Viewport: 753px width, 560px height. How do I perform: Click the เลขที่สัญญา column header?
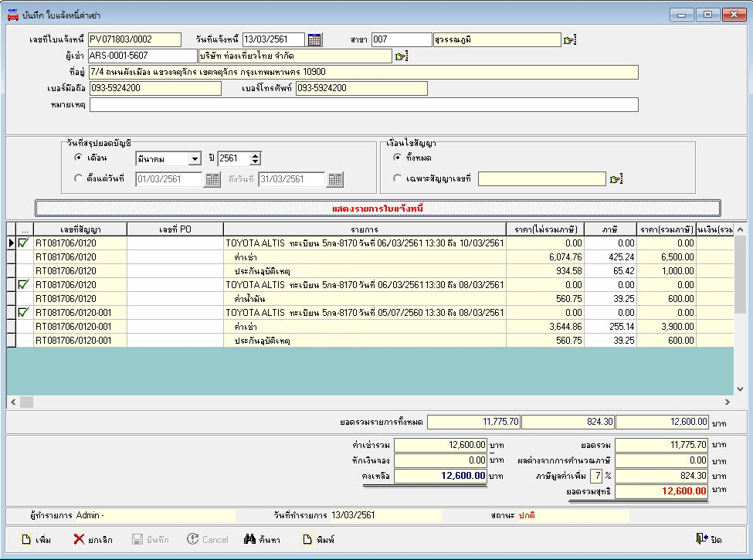(x=80, y=229)
